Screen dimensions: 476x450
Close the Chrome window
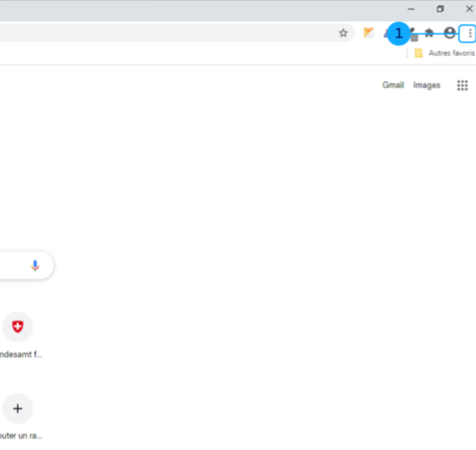pyautogui.click(x=468, y=9)
